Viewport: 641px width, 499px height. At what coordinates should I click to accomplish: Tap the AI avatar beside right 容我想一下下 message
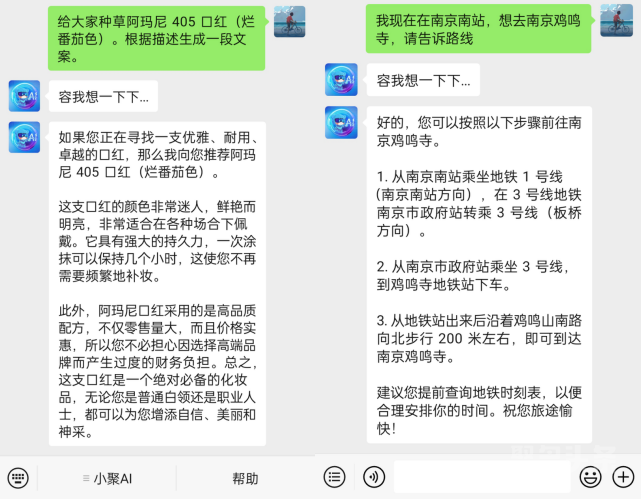tap(341, 79)
